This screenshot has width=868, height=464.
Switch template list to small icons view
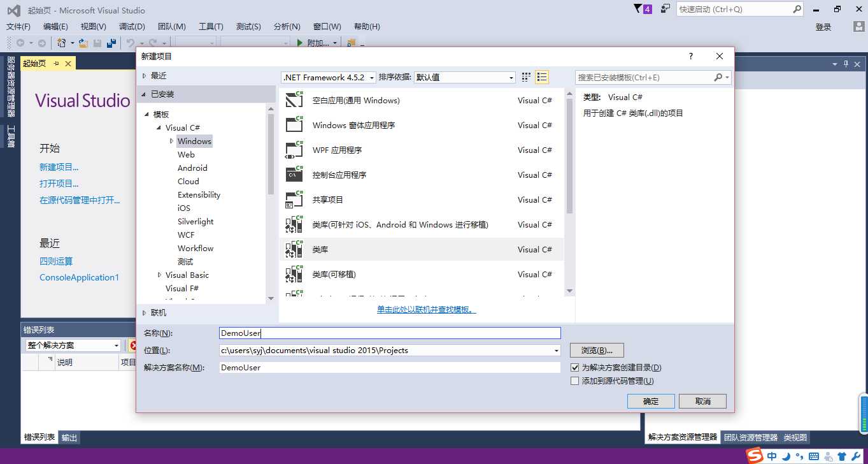[526, 77]
